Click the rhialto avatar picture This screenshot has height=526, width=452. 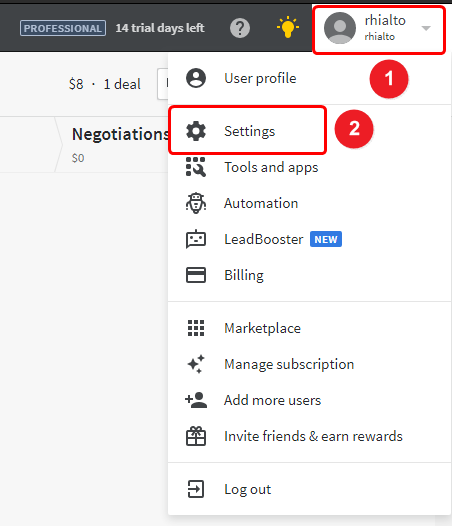tap(340, 28)
